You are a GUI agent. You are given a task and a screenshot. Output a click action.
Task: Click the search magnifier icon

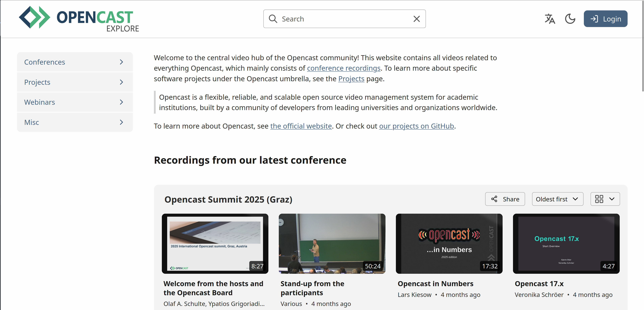(x=273, y=19)
